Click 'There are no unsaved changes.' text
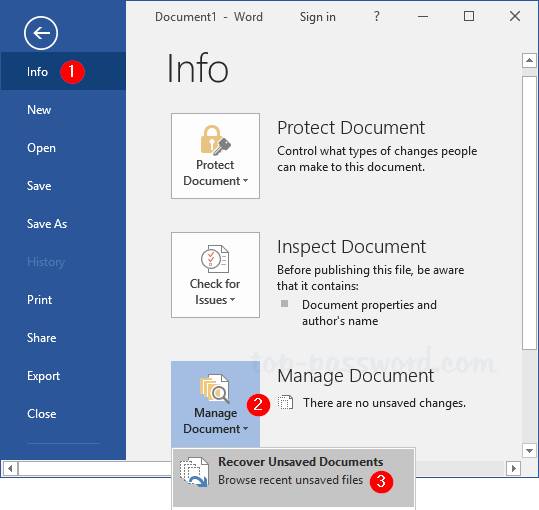 point(384,403)
